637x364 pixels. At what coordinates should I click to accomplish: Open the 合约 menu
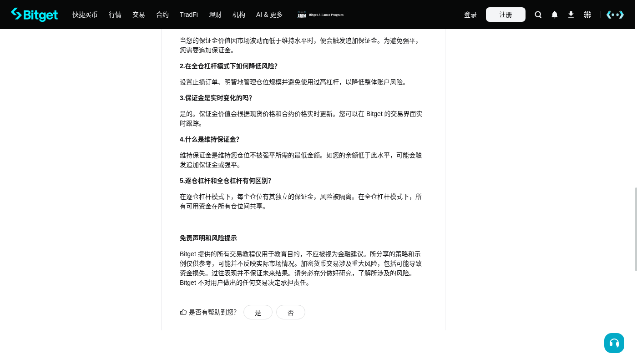162,15
